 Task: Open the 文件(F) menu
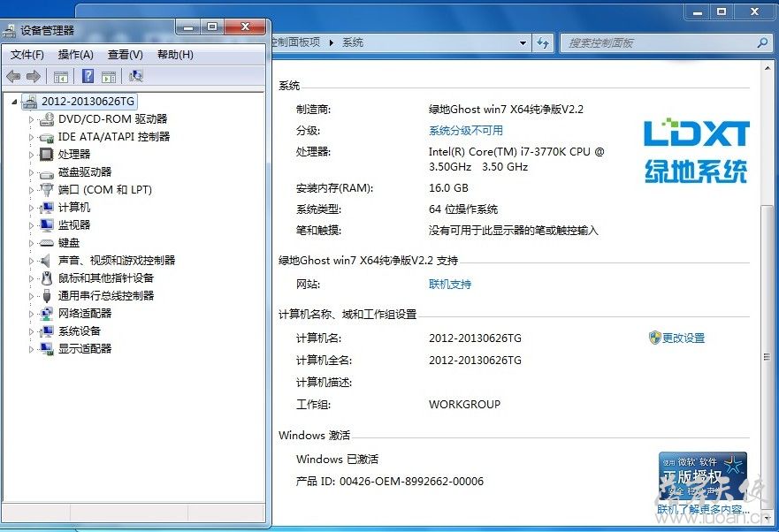(27, 55)
